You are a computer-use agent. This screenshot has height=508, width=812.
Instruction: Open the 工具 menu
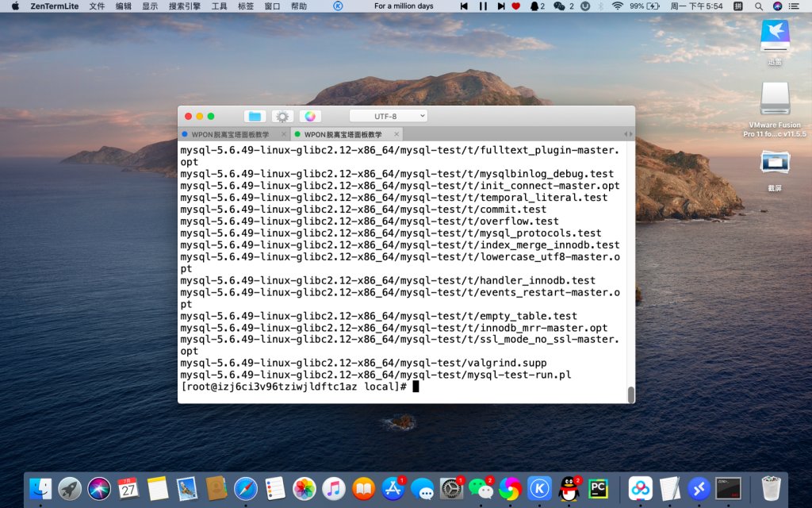pos(220,6)
